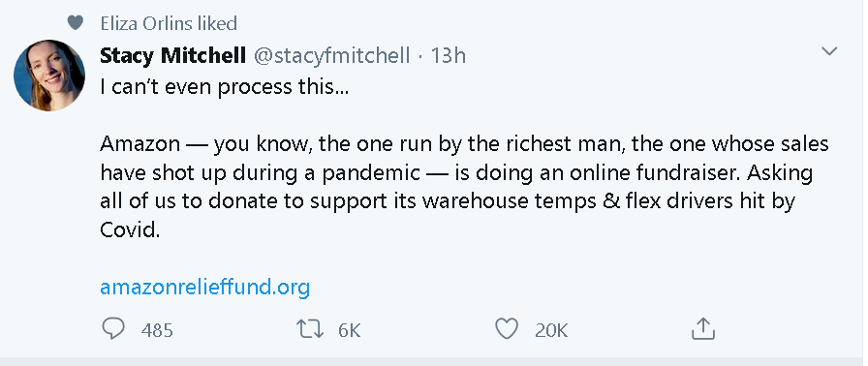This screenshot has width=868, height=366.
Task: Click the tweet paragraph starting with 'Amazon'
Action: point(464,187)
